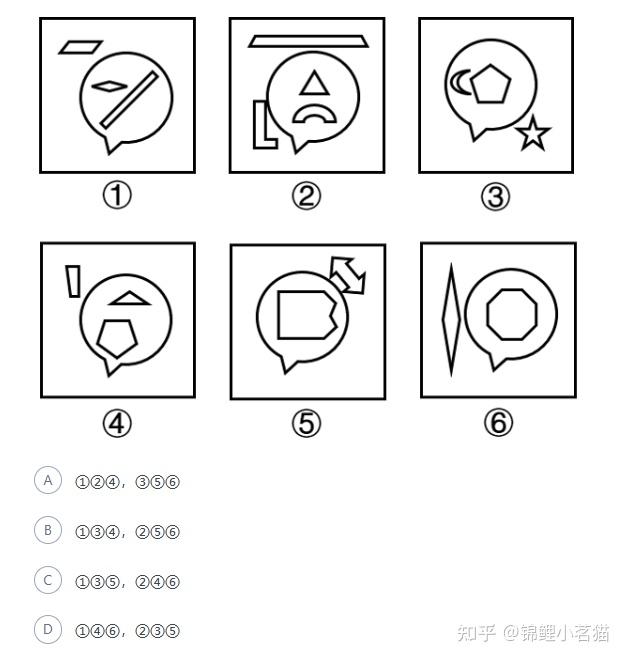Open puzzle figure ② with long trapezoid

tap(307, 95)
